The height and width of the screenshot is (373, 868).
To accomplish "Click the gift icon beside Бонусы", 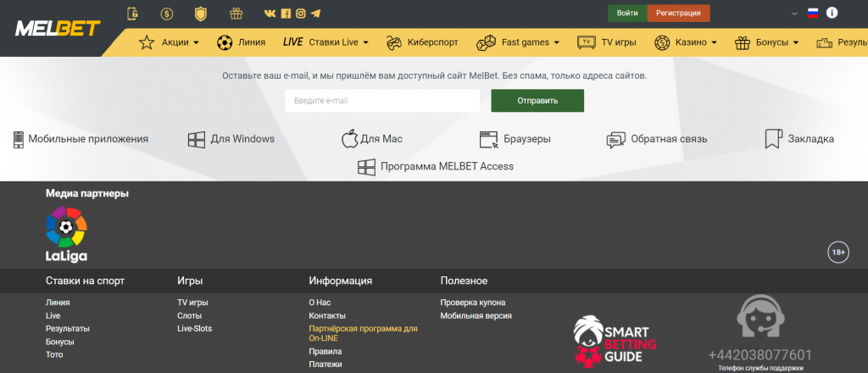I will (743, 42).
